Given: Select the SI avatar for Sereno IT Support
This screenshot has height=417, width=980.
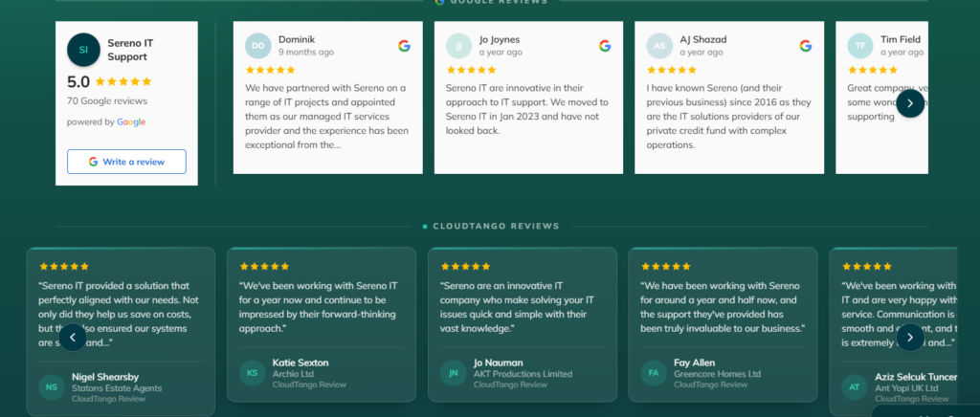Looking at the screenshot, I should (84, 50).
